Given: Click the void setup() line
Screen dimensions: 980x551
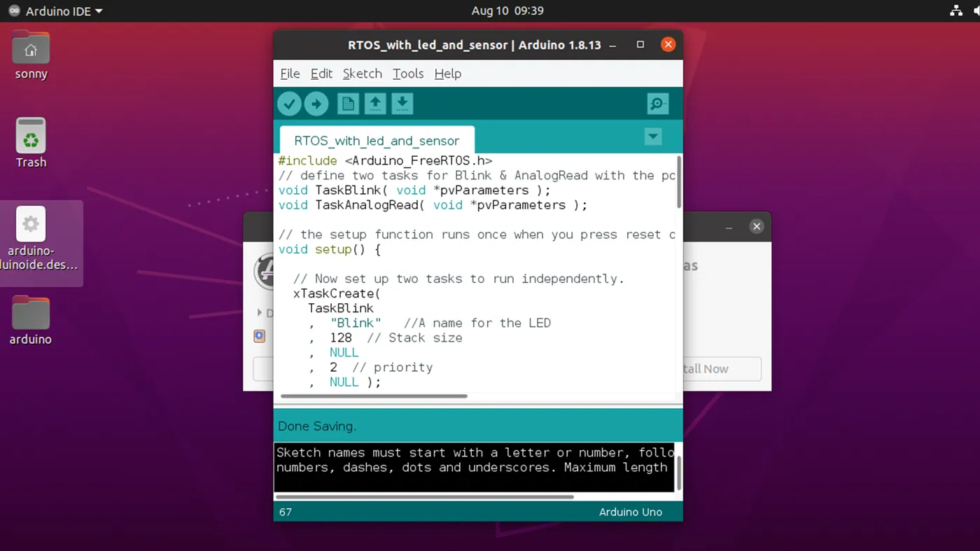Looking at the screenshot, I should click(x=329, y=249).
